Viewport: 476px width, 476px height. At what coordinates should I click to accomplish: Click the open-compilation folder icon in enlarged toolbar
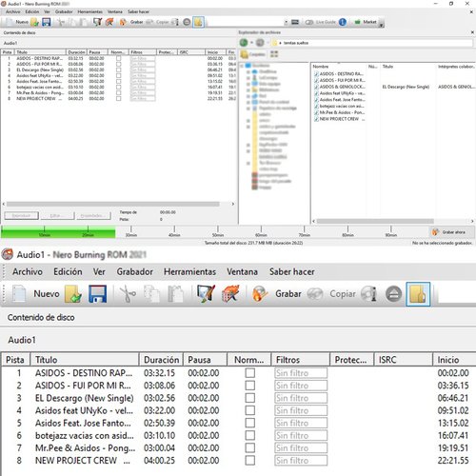coord(73,293)
